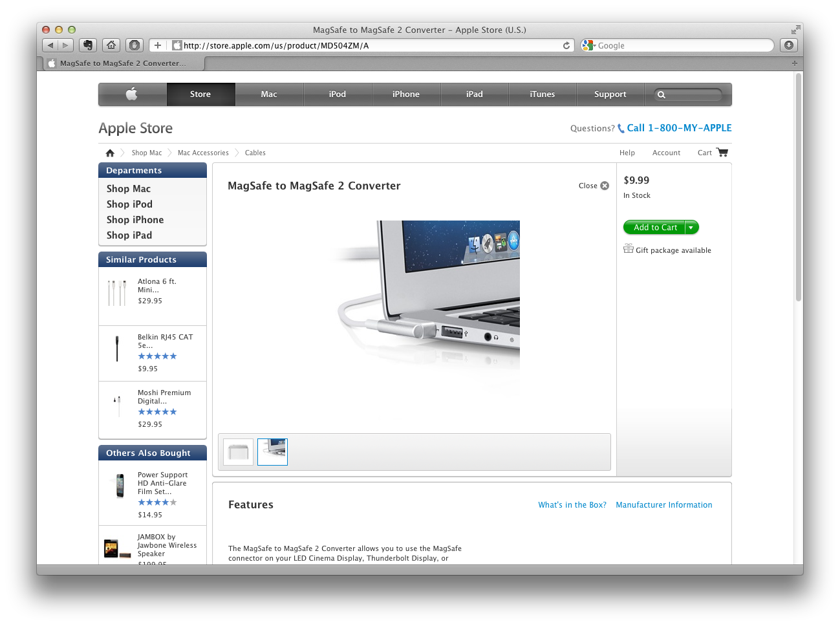Viewport: 840px width, 626px height.
Task: Click the JAMBOX speaker thumbnail
Action: point(117,549)
